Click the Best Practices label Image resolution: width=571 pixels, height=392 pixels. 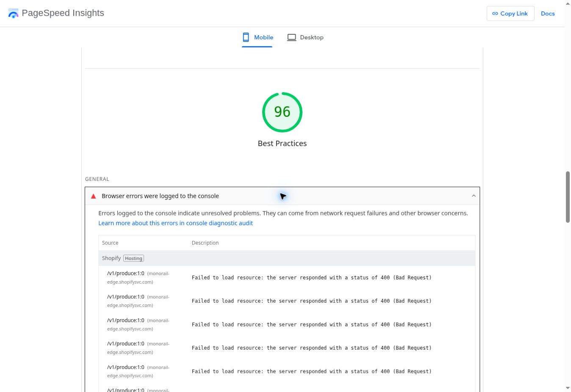pos(282,144)
